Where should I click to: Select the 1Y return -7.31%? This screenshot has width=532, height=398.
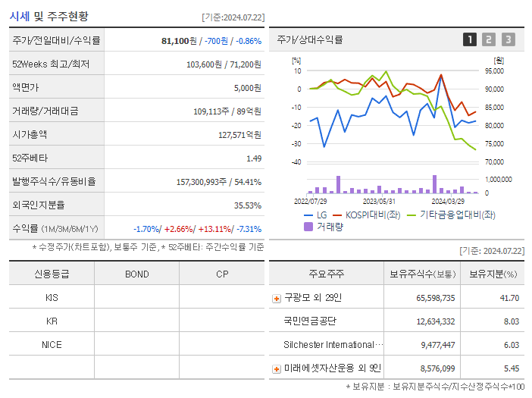(249, 230)
